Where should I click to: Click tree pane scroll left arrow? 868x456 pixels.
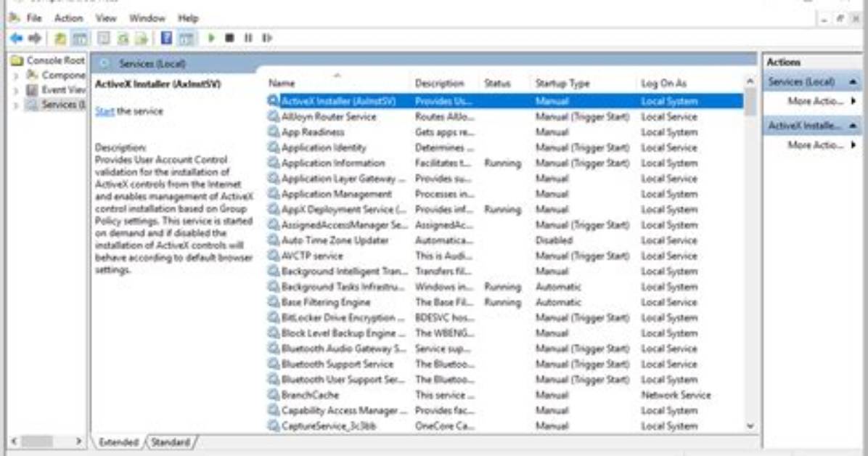[14, 441]
